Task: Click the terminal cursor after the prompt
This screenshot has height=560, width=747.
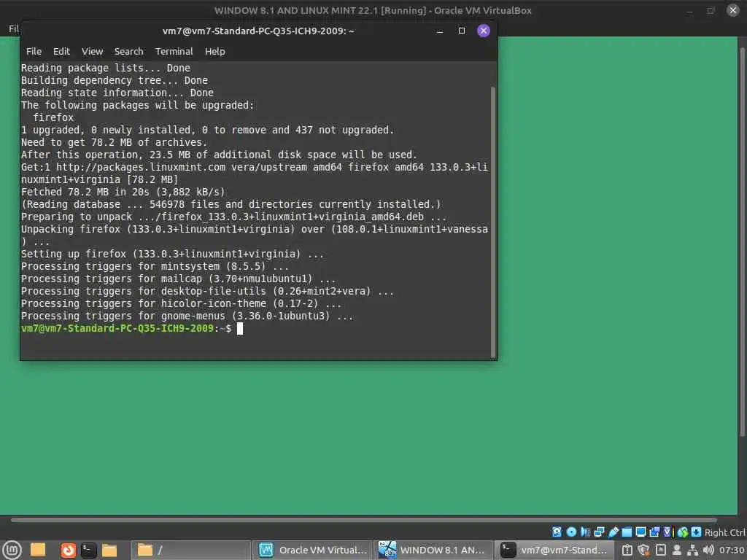Action: pos(240,328)
